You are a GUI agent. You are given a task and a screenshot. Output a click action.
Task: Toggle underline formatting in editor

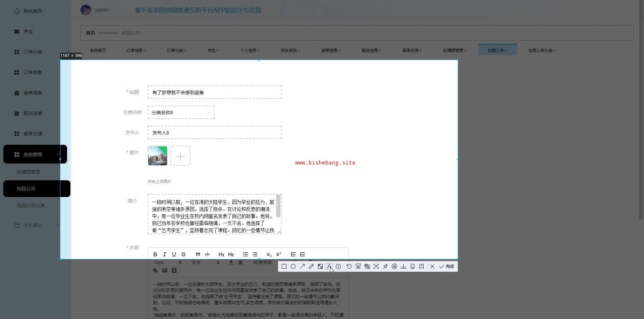click(x=174, y=254)
